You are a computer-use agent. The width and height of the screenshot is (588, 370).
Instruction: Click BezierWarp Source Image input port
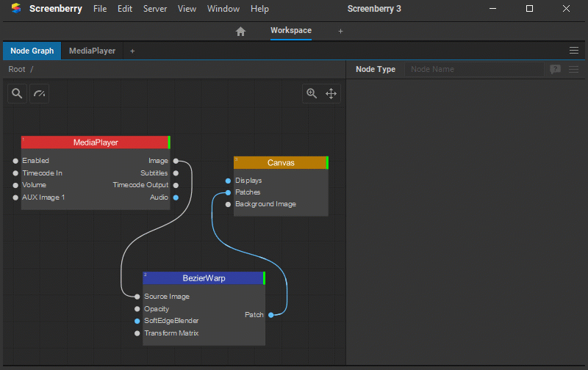[137, 297]
